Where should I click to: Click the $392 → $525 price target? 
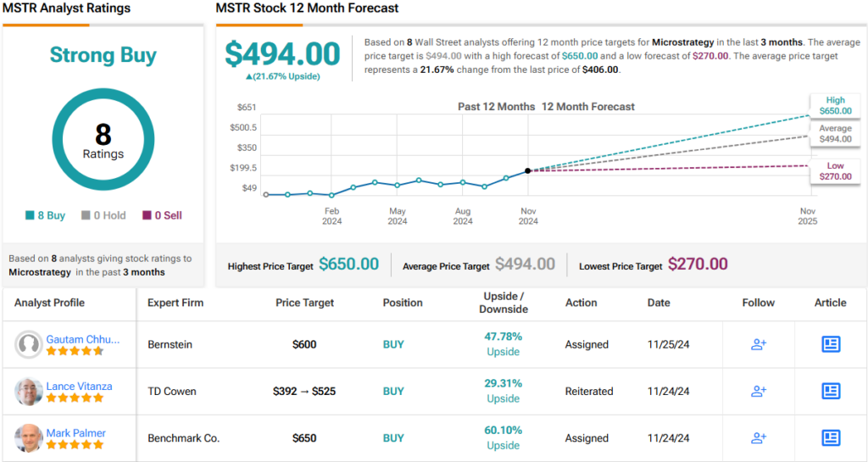[304, 391]
